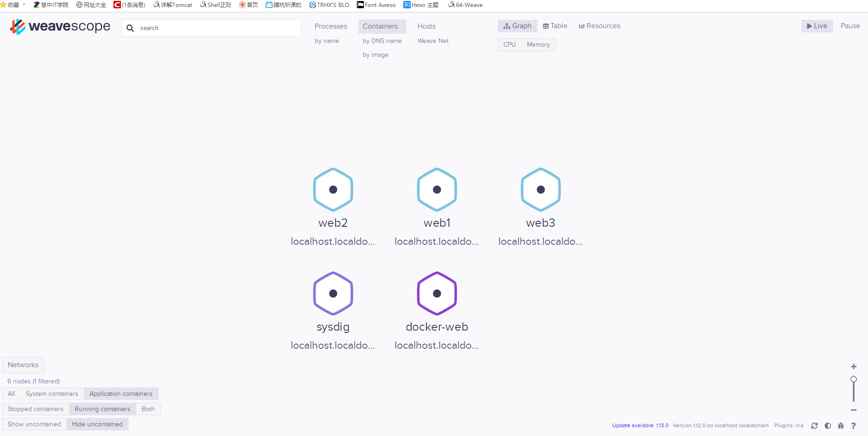The image size is (868, 436).
Task: Toggle the Networks view button
Action: point(23,365)
